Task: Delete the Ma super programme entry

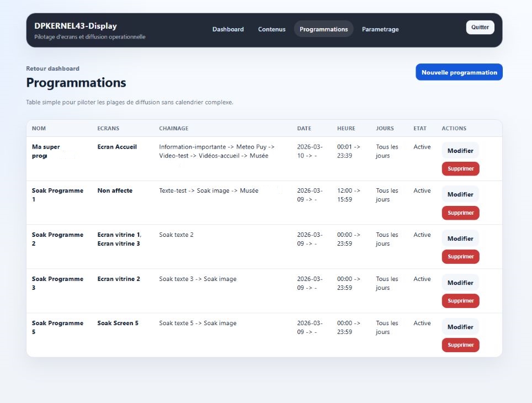Action: click(x=460, y=169)
